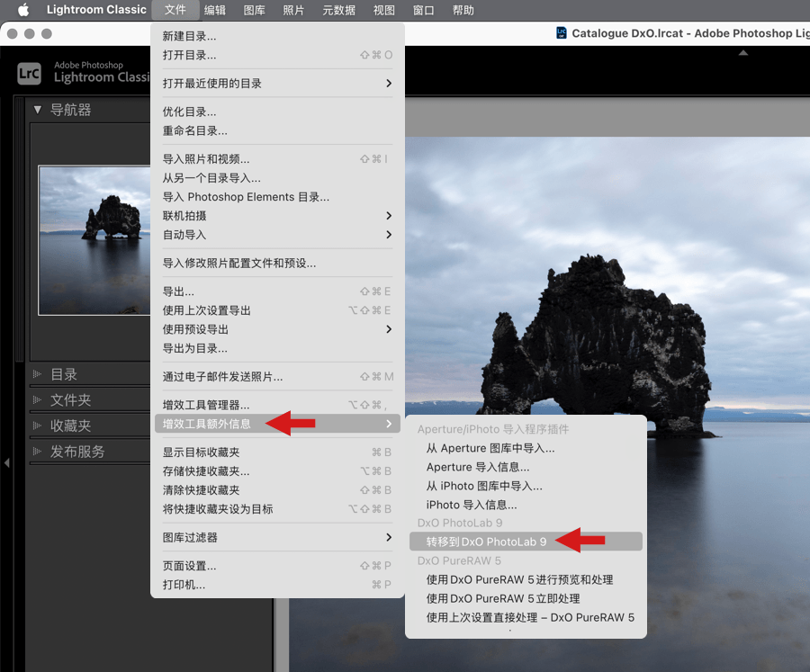Open the 元数据 menu

(x=339, y=10)
